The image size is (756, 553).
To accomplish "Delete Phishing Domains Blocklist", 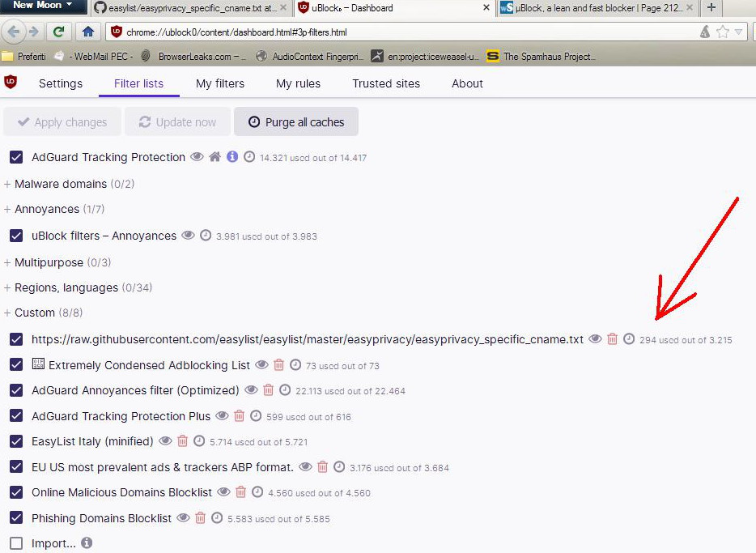I will tap(200, 518).
